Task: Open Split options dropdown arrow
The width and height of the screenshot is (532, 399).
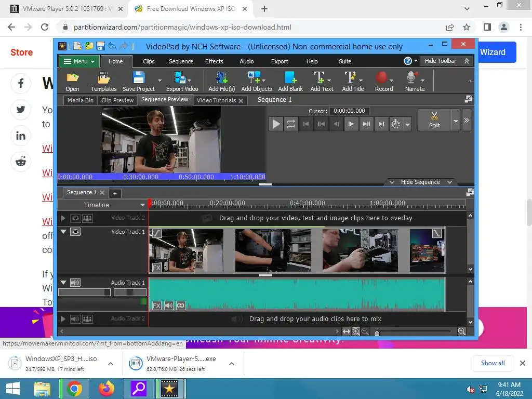Action: (x=456, y=121)
